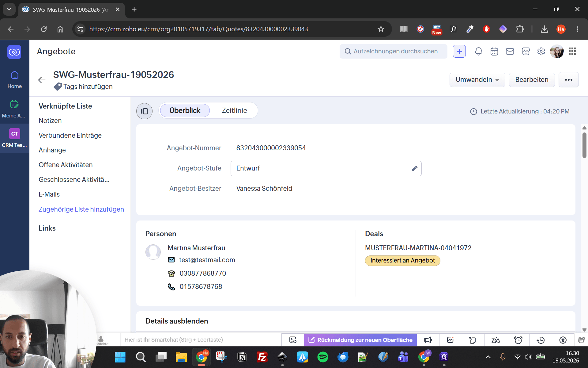Open Offene Aktivitäten in linked list
This screenshot has width=588, height=368.
point(66,165)
